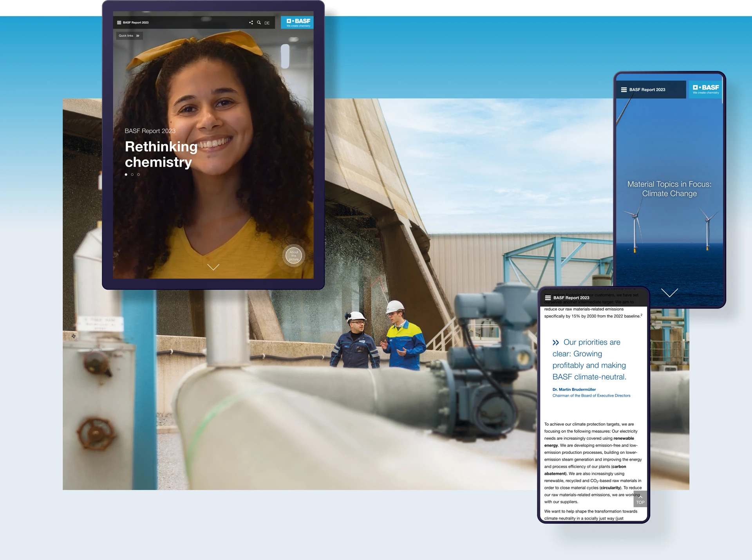This screenshot has height=560, width=752.
Task: Click bold 'renewable' word in paragraph
Action: pyautogui.click(x=624, y=439)
